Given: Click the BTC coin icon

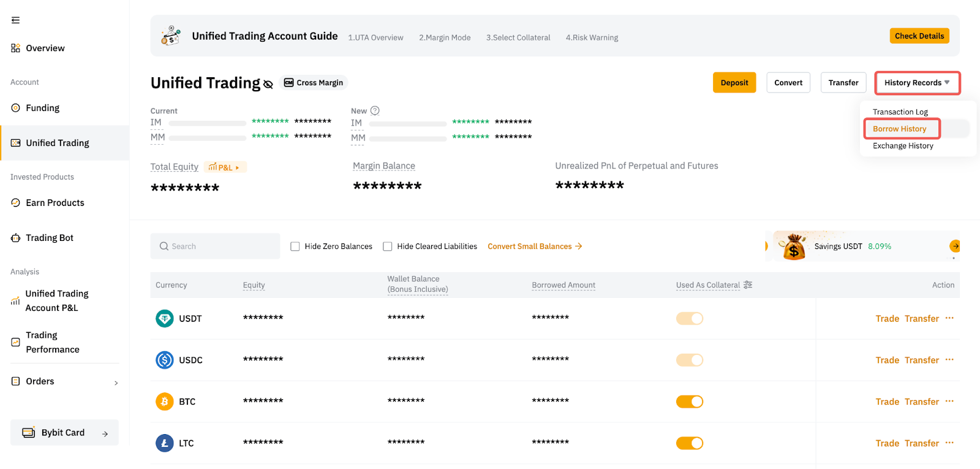Looking at the screenshot, I should pyautogui.click(x=164, y=402).
